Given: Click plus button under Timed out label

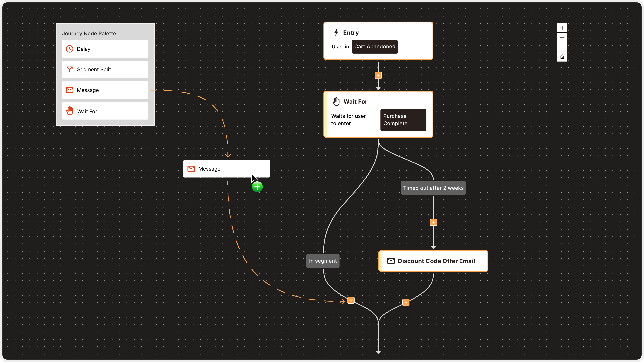Looking at the screenshot, I should point(433,222).
